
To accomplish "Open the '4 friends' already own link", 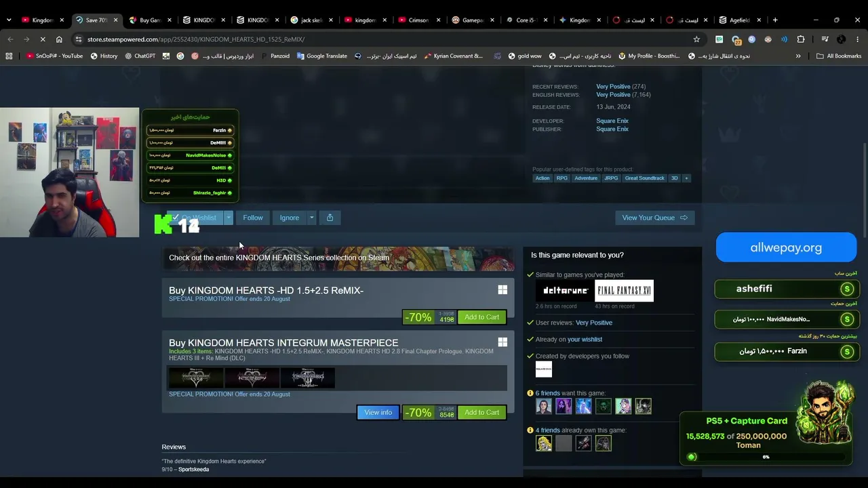I will [548, 430].
